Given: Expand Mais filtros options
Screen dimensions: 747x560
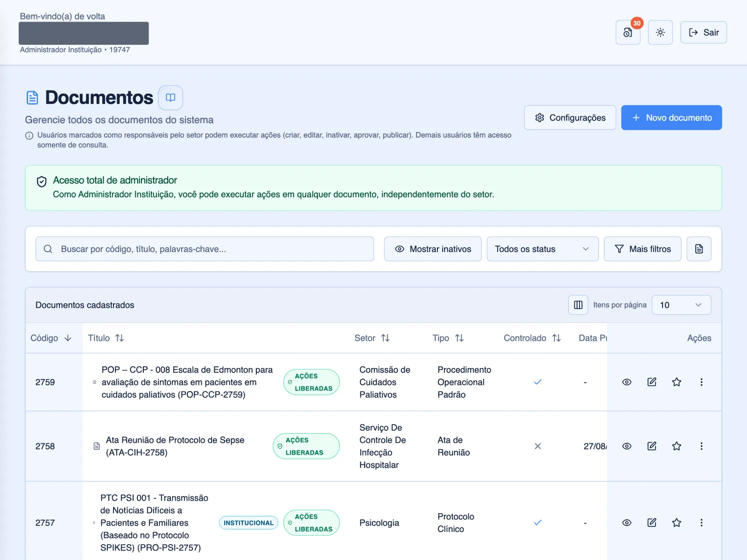Looking at the screenshot, I should 642,249.
